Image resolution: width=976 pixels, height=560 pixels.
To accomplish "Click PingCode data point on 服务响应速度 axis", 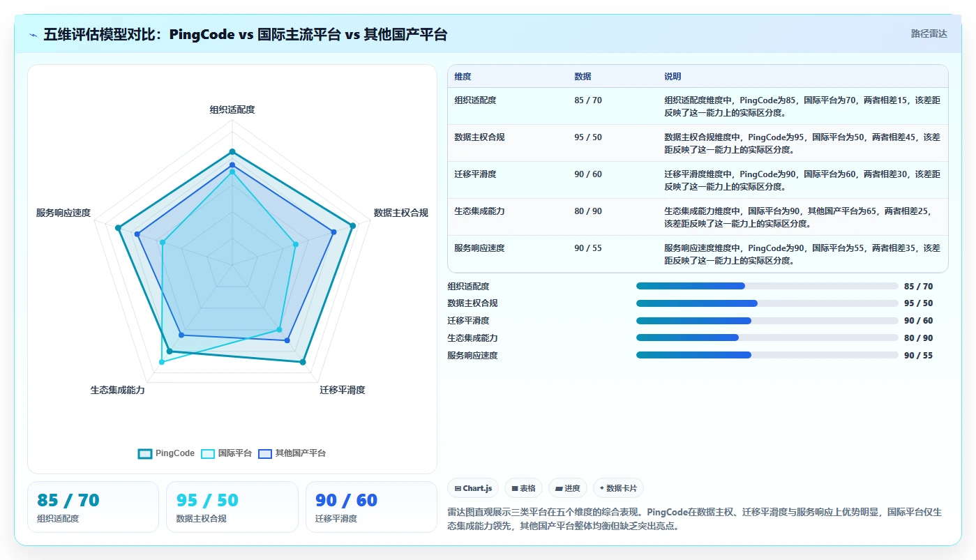I will coord(118,228).
